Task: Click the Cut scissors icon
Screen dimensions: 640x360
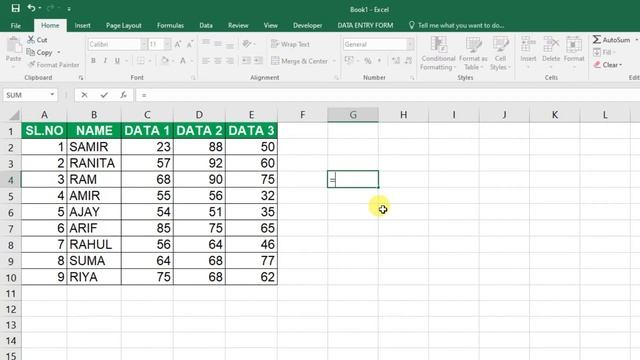Action: click(31, 40)
